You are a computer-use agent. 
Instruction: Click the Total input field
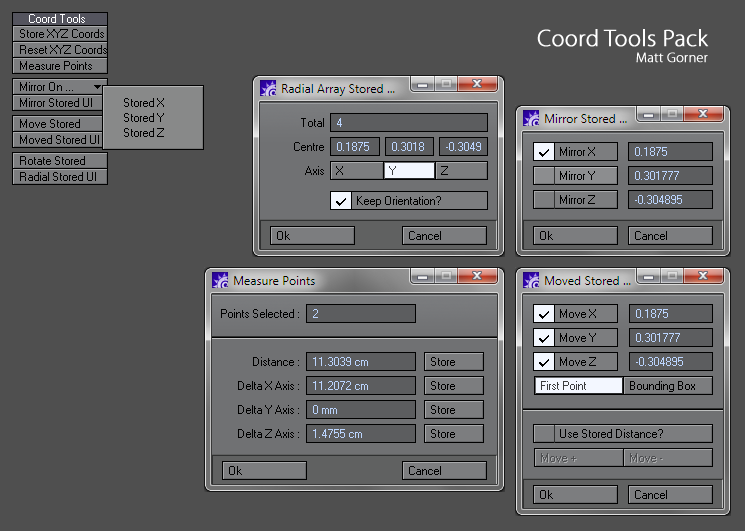410,123
